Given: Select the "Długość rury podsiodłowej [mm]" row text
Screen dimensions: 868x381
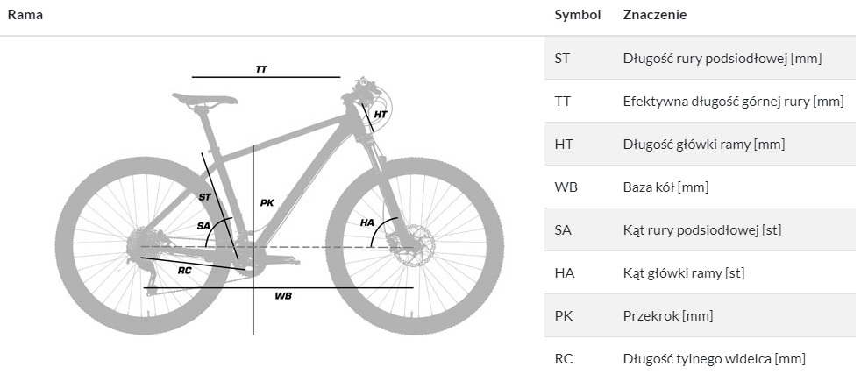Looking at the screenshot, I should 722,59.
